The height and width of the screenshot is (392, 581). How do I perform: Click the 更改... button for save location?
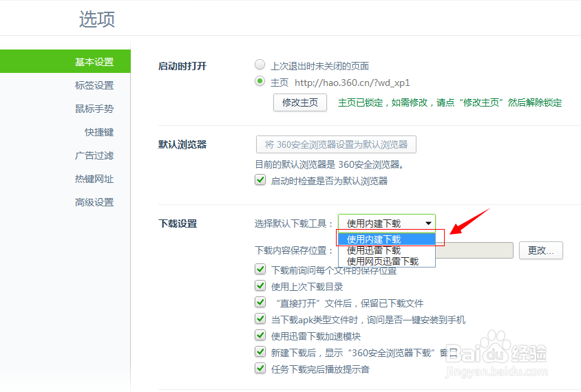click(541, 250)
